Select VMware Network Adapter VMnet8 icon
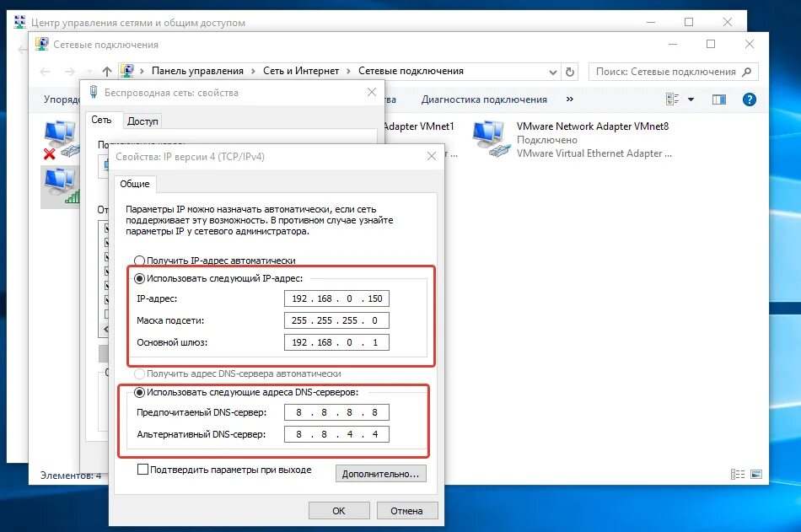This screenshot has height=532, width=801. point(491,138)
